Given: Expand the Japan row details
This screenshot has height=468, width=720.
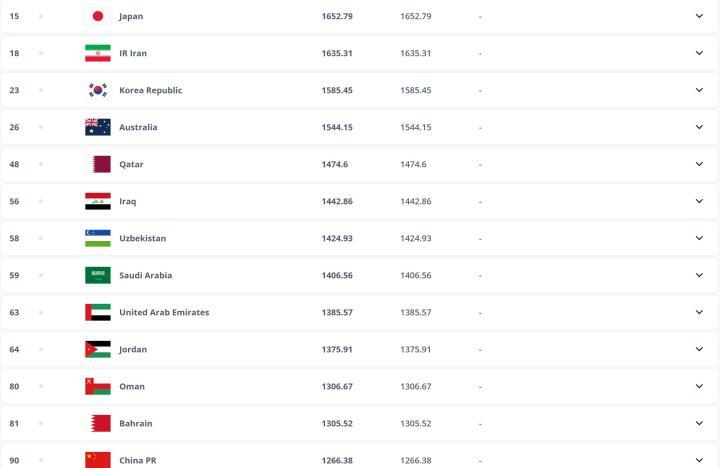Looking at the screenshot, I should 699,16.
